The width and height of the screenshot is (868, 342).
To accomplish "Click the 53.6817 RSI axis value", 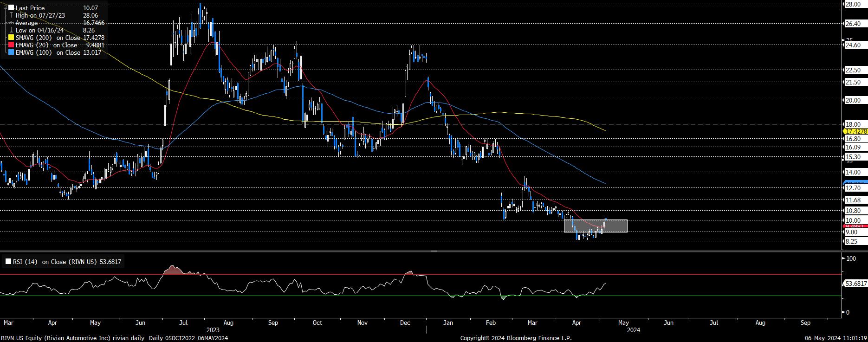I will point(855,283).
